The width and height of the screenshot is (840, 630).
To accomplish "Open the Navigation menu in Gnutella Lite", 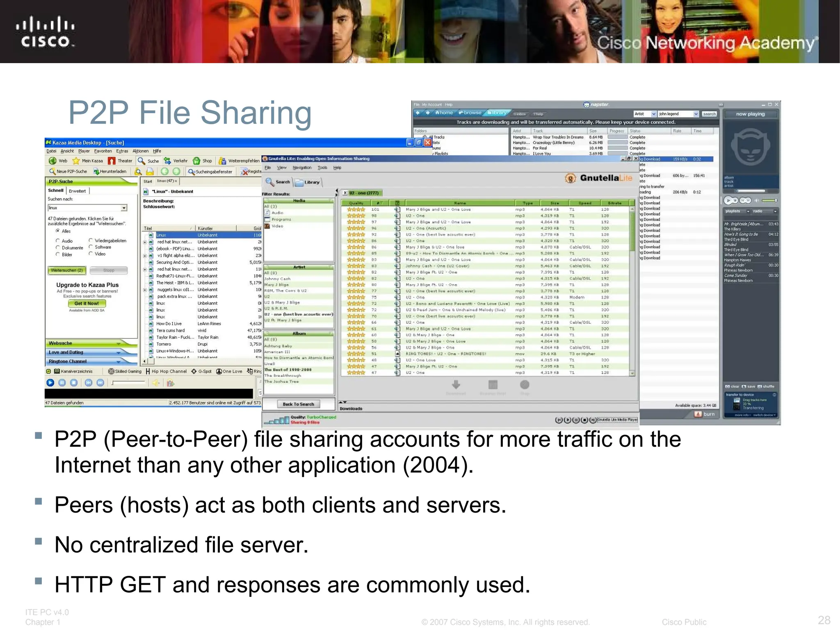I will pyautogui.click(x=302, y=167).
